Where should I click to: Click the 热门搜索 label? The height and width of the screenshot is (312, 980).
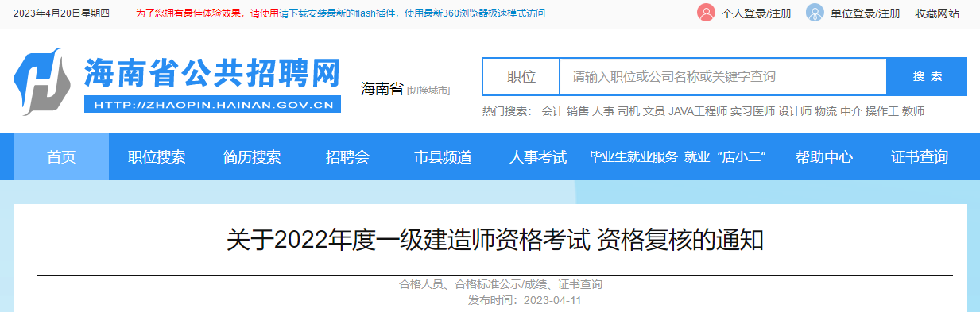507,112
